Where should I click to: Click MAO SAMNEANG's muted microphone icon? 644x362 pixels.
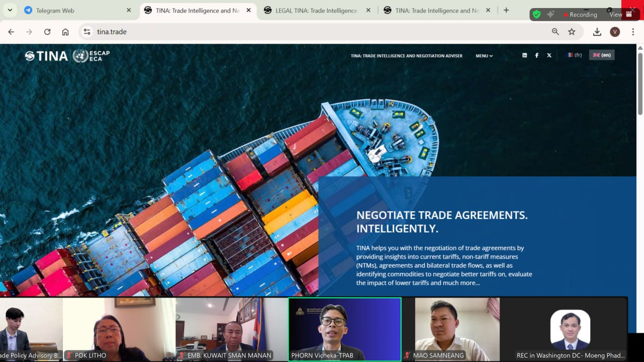[x=408, y=355]
